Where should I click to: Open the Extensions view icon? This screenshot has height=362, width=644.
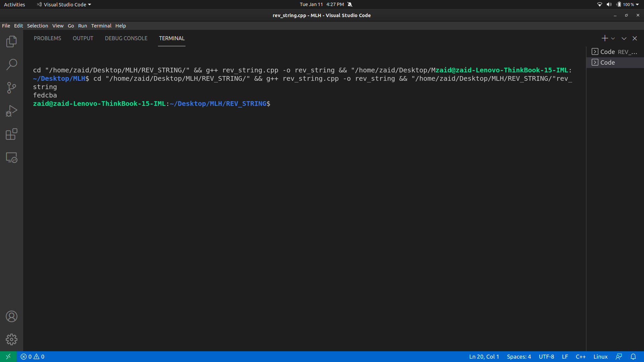coord(11,134)
